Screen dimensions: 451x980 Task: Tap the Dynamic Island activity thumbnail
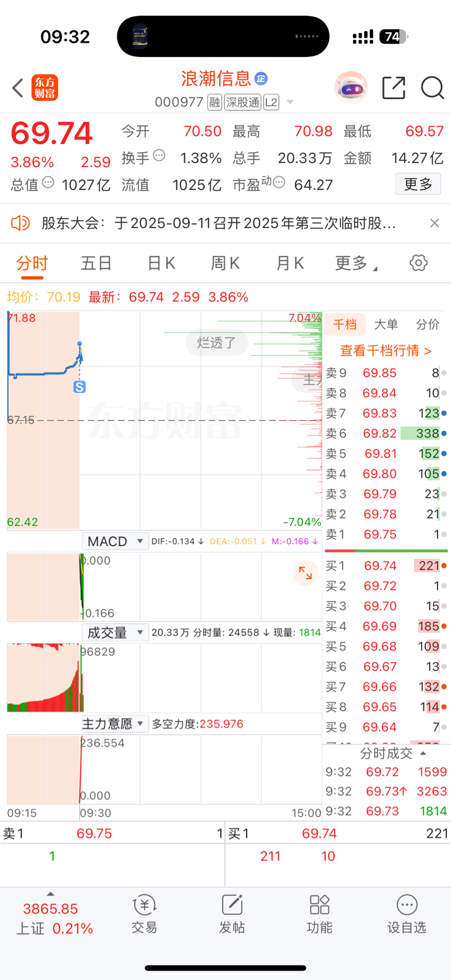click(140, 36)
